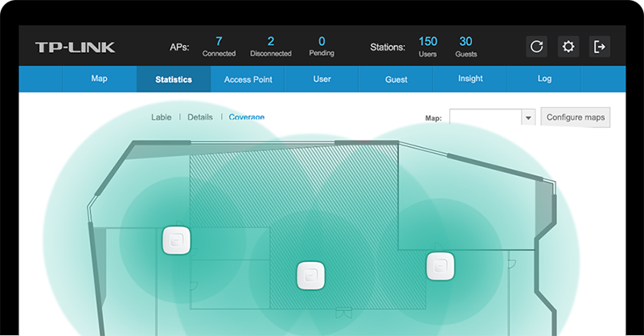Open settings via the gear icon
Image resolution: width=644 pixels, height=336 pixels.
[568, 47]
